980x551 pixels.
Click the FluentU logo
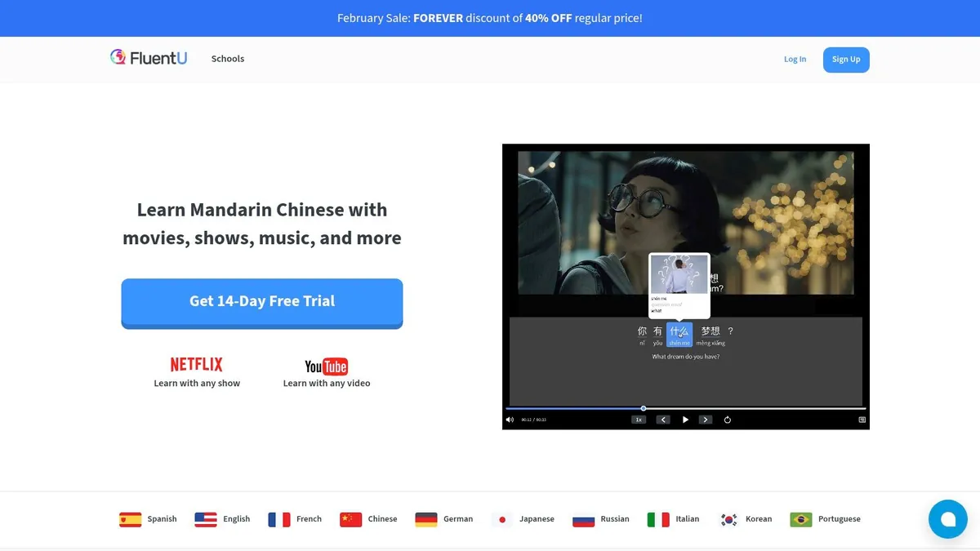pos(149,58)
